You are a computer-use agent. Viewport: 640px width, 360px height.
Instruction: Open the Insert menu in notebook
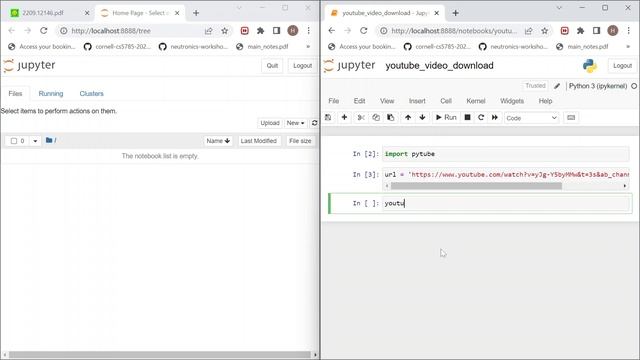pyautogui.click(x=417, y=101)
